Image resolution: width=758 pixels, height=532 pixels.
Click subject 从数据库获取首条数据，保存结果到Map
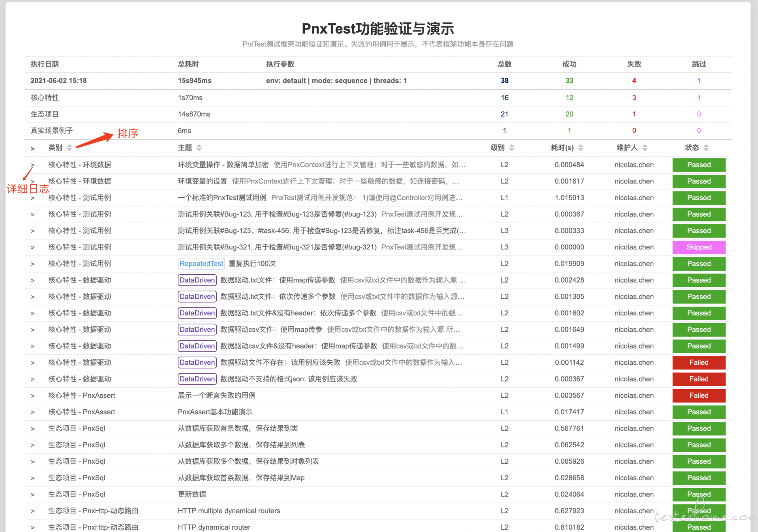pyautogui.click(x=241, y=478)
